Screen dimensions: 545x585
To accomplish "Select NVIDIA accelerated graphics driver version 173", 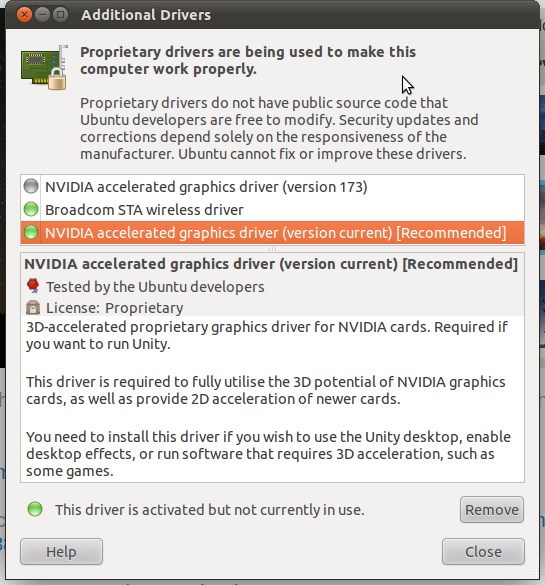I will [272, 187].
